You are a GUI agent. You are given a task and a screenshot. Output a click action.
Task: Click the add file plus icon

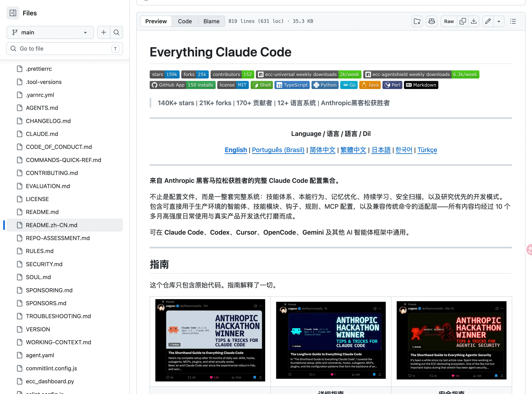(x=104, y=32)
